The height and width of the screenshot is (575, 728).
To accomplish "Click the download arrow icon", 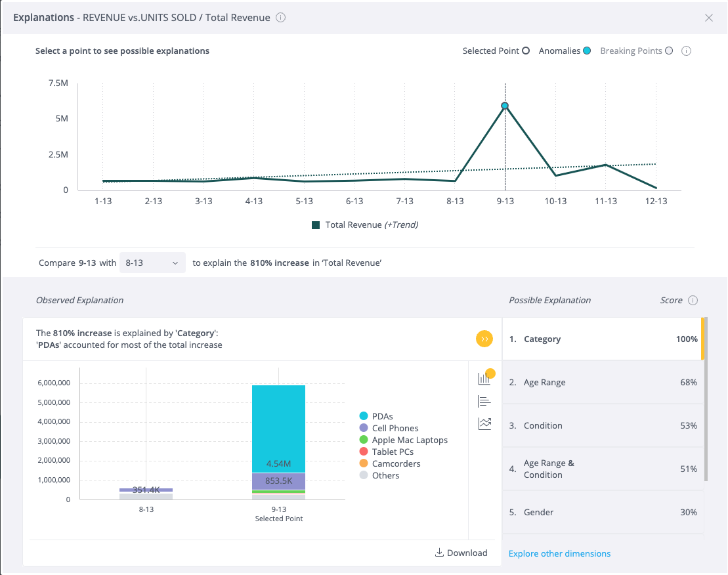I will pos(439,552).
